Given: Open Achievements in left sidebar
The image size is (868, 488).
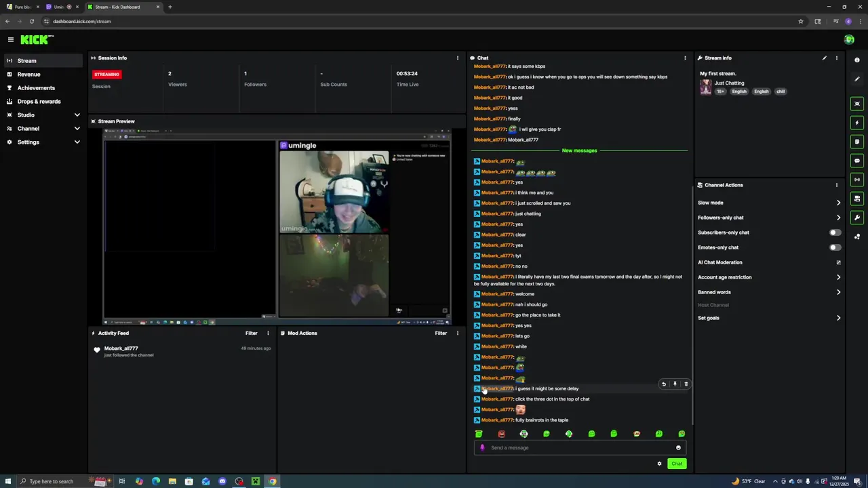Looking at the screenshot, I should point(43,87).
